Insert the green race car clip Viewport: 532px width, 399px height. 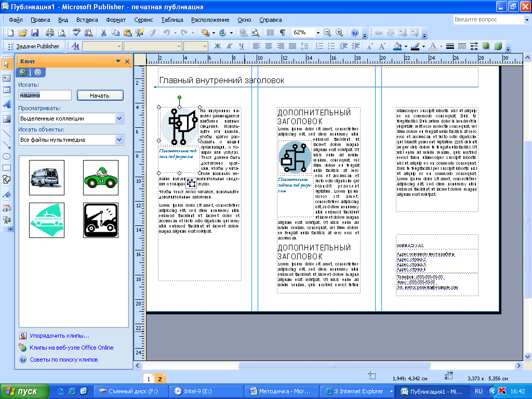click(x=101, y=178)
